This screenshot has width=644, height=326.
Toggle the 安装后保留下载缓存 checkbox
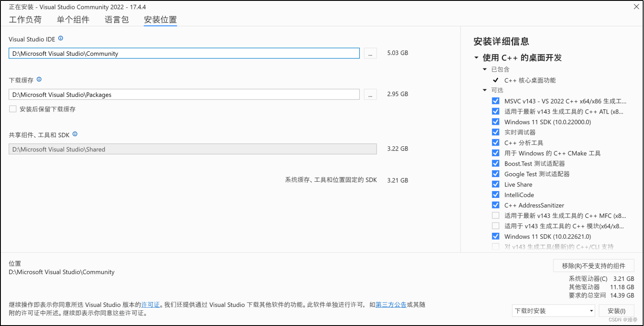pyautogui.click(x=13, y=109)
